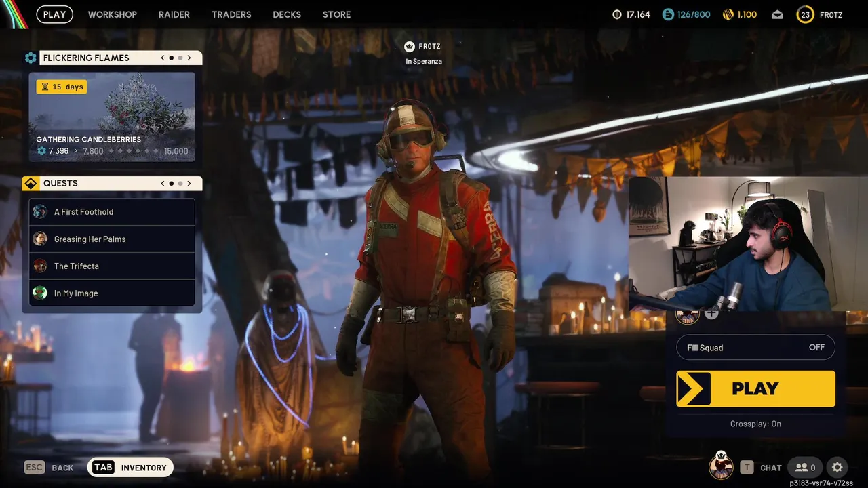
Task: Click the yellow Quests header icon
Action: [x=31, y=183]
